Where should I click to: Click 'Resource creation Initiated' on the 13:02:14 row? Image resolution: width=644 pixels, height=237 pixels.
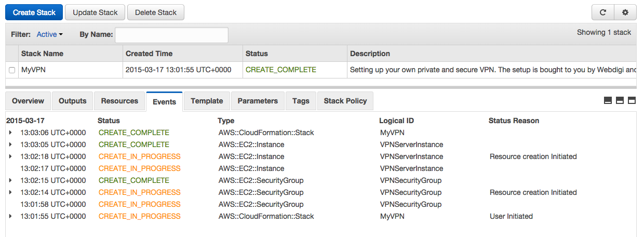point(533,192)
